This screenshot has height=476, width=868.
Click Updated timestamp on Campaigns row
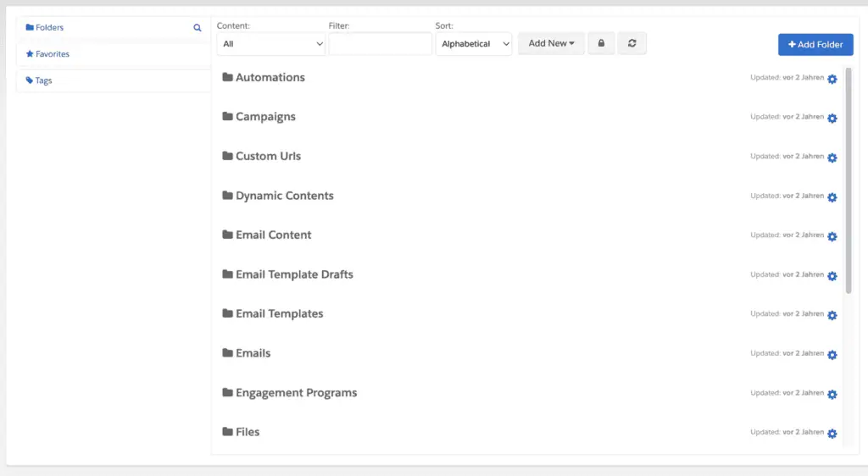787,117
